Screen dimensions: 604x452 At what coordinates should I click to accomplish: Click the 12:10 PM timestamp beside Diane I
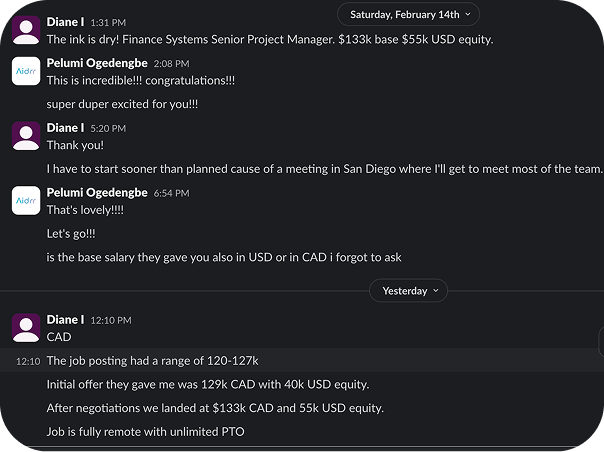(111, 320)
